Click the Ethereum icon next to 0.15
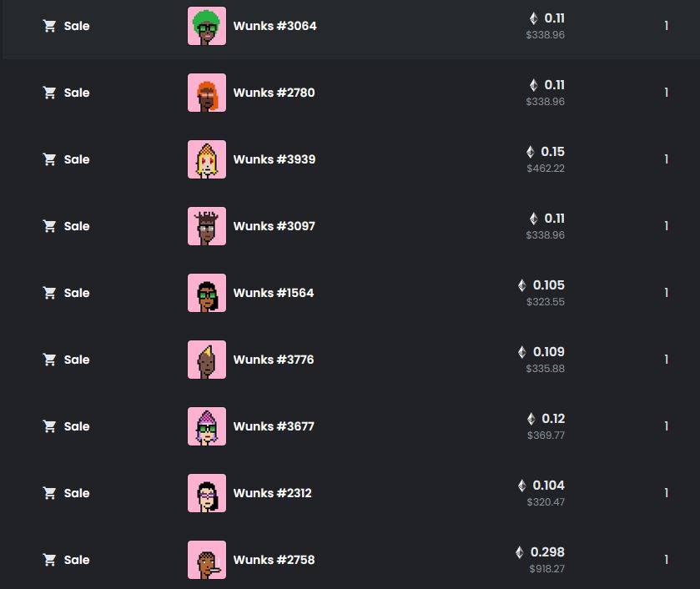Viewport: 700px width, 589px height. 531,152
